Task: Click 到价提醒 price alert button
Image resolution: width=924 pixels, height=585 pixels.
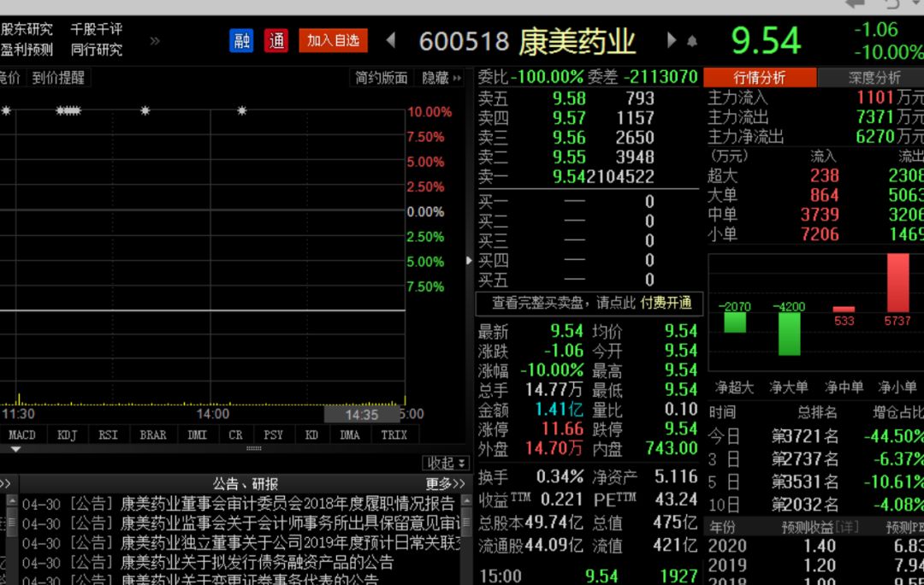Action: [58, 78]
